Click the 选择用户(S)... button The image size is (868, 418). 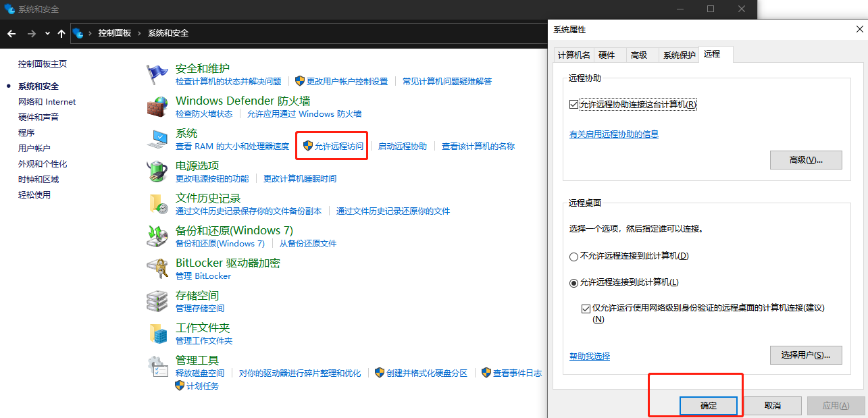[806, 355]
